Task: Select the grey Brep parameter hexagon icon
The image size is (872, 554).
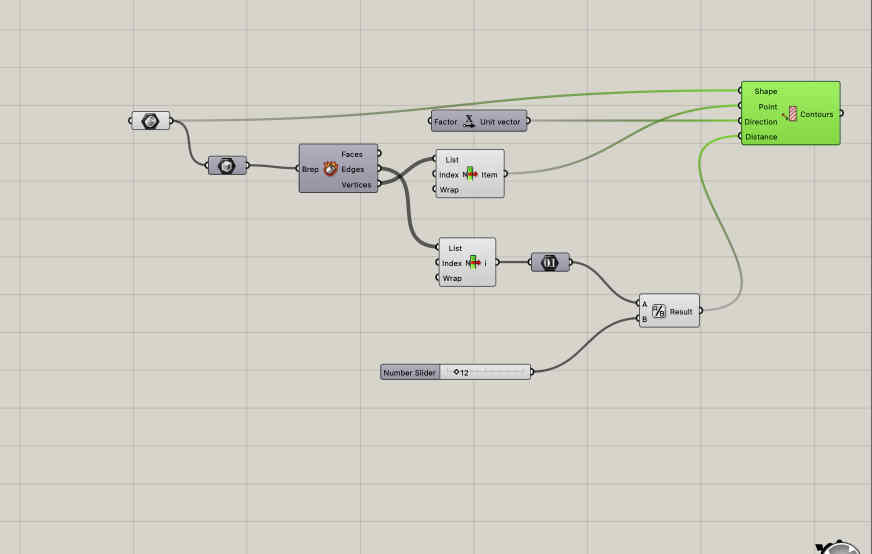Action: (226, 165)
